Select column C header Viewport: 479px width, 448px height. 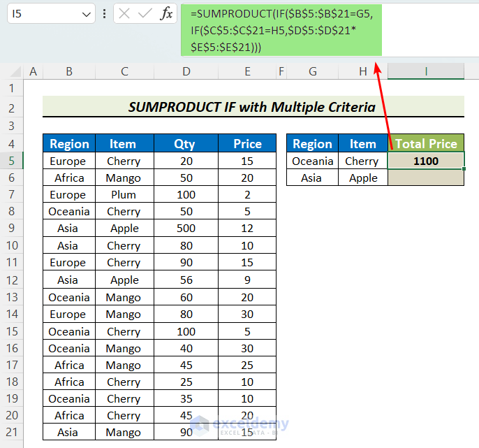pyautogui.click(x=124, y=71)
